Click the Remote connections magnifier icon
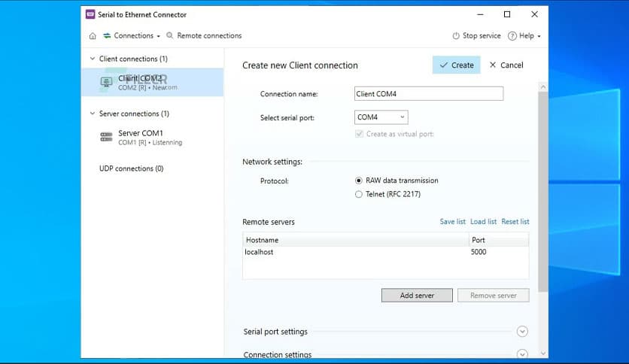 170,35
